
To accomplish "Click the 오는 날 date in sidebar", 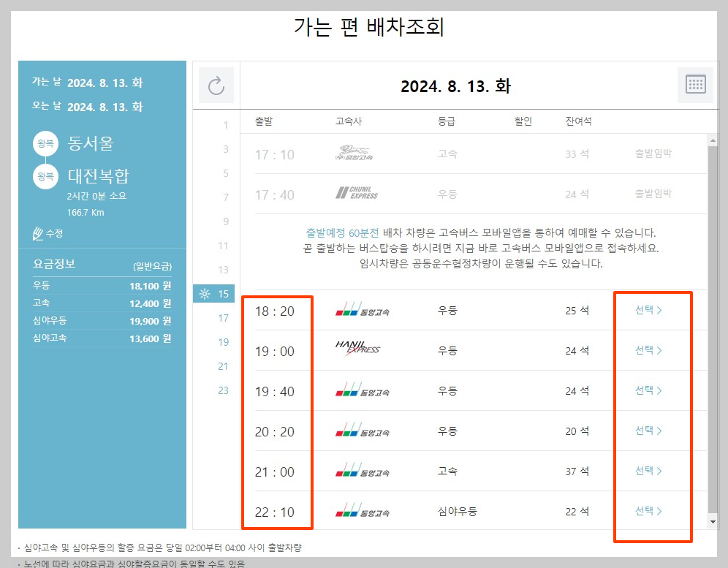I will coord(105,107).
